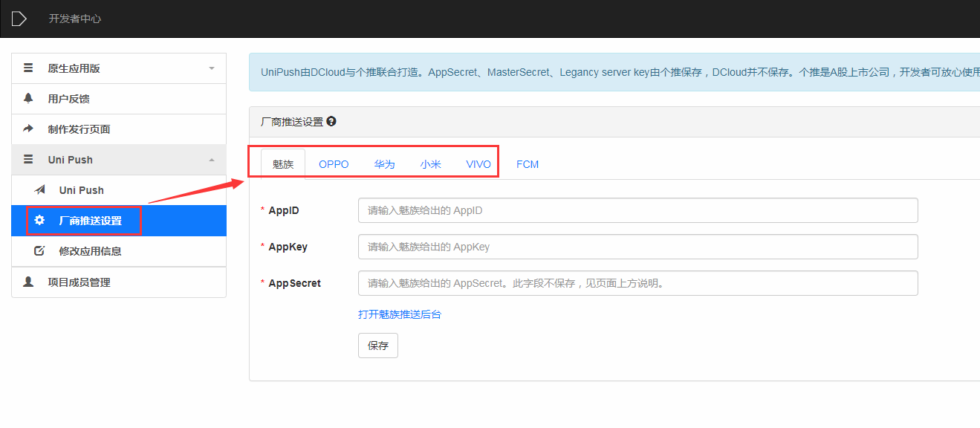
Task: Click the AppSecret field label
Action: (295, 283)
